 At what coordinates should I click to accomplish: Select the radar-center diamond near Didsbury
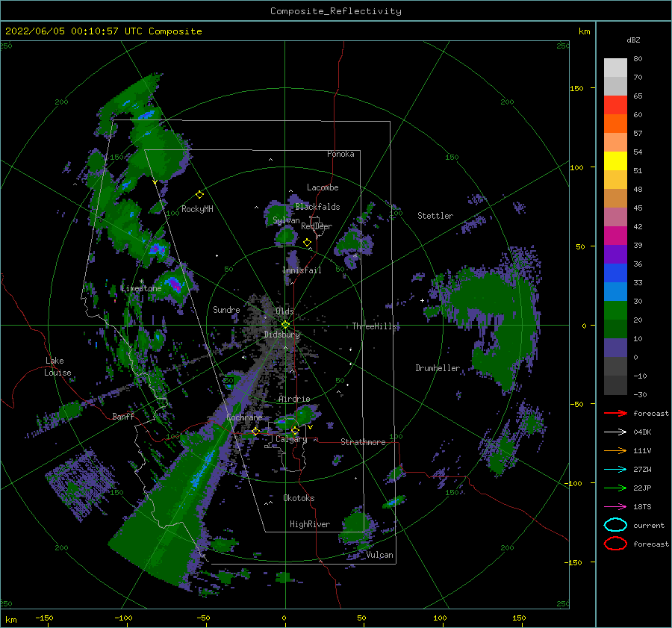[285, 325]
